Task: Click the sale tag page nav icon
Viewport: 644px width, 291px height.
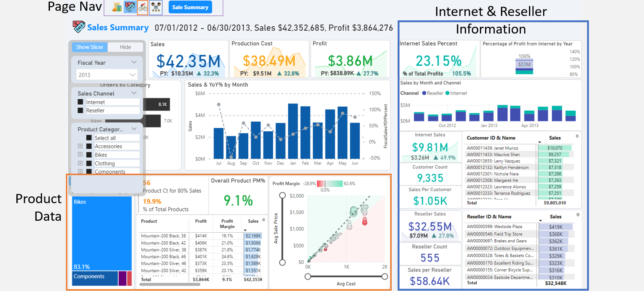Action: click(x=130, y=7)
